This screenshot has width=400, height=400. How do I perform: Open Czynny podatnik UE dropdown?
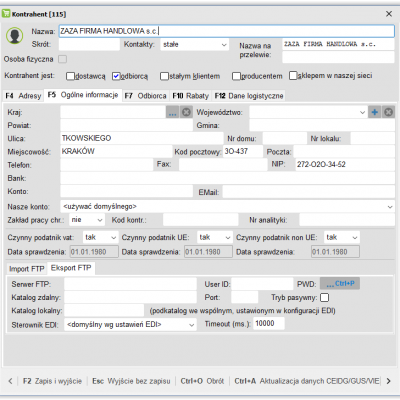[x=215, y=237]
